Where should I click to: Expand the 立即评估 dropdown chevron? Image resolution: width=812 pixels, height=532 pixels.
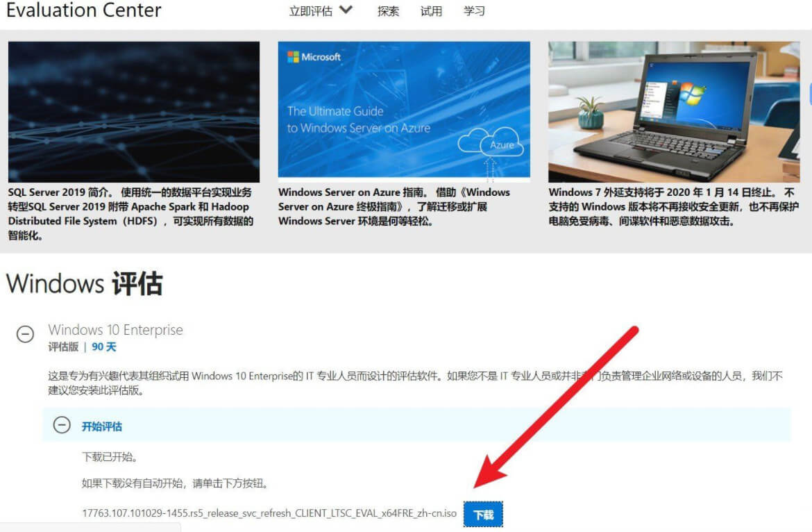pos(346,10)
